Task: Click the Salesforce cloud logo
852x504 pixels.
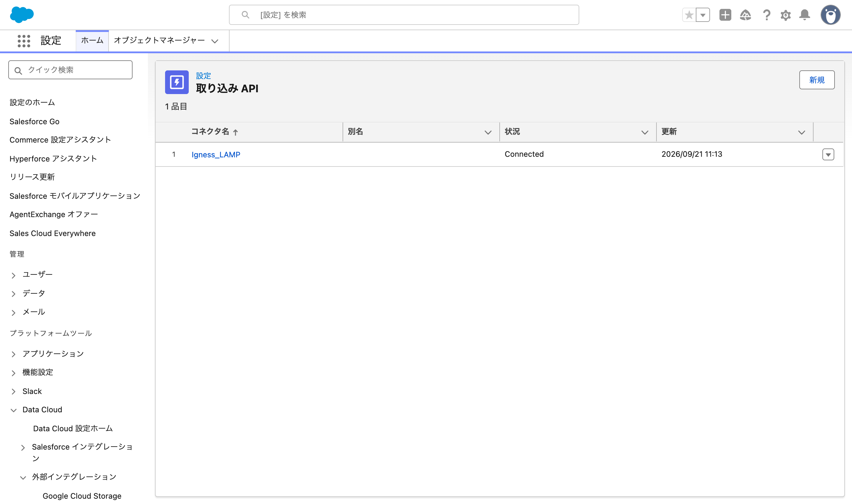Action: [x=22, y=14]
